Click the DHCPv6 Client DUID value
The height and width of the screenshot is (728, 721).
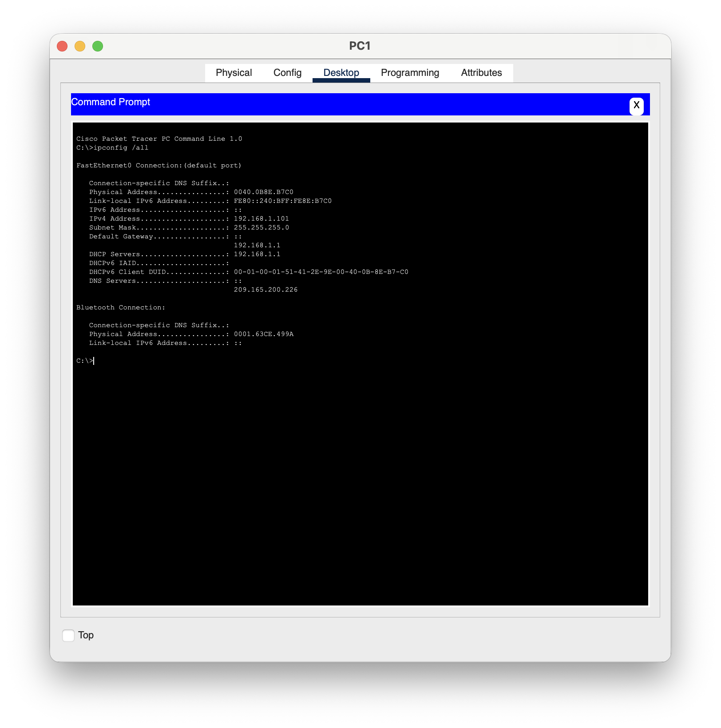coord(321,272)
